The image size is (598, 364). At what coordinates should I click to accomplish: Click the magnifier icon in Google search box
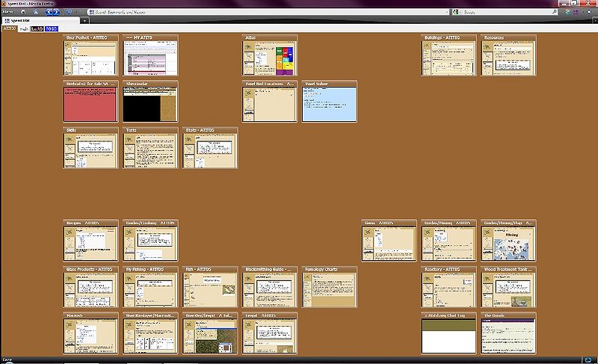click(555, 12)
